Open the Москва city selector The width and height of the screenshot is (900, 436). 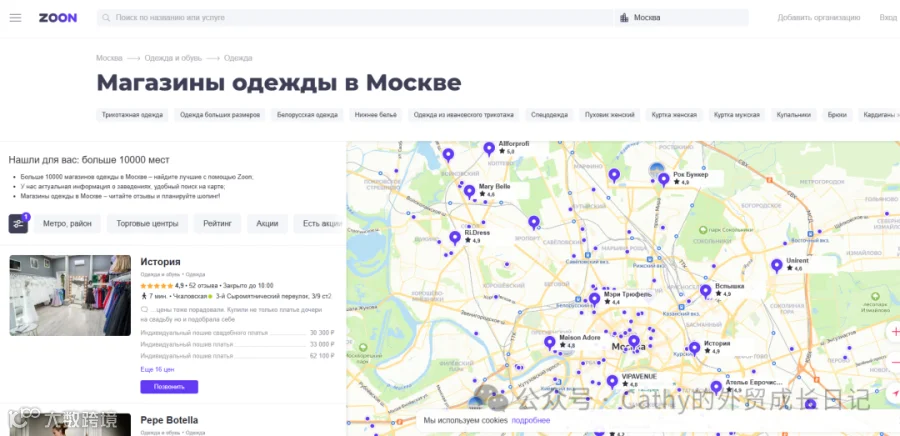pos(681,18)
